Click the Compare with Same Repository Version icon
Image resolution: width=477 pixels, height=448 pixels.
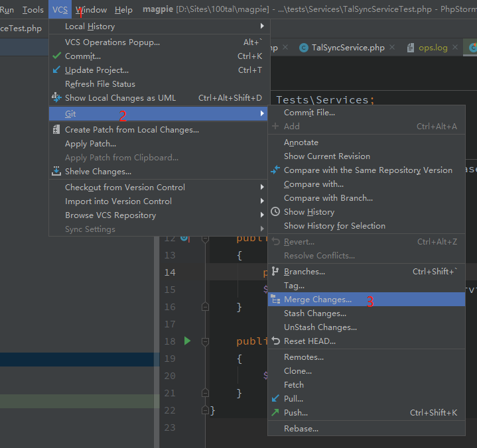[275, 170]
